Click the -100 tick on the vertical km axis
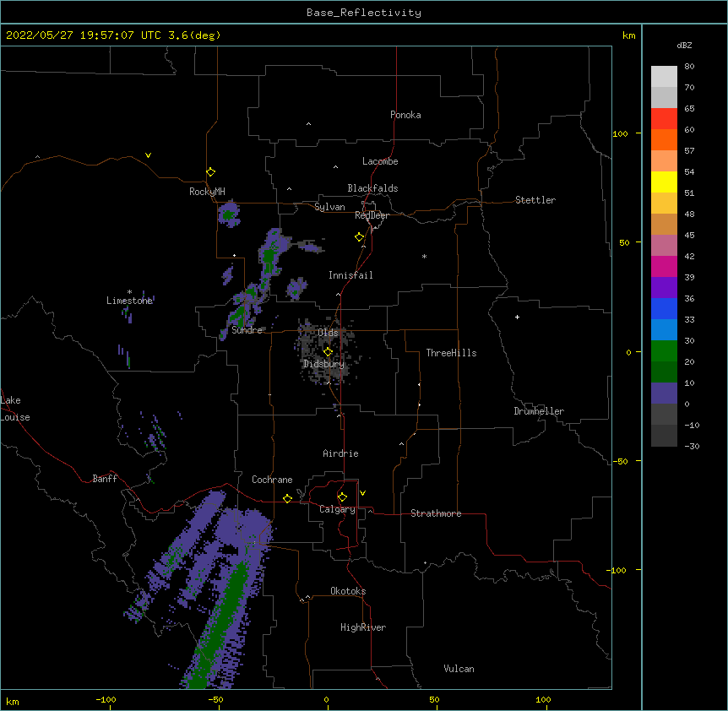The width and height of the screenshot is (728, 711). pyautogui.click(x=617, y=570)
